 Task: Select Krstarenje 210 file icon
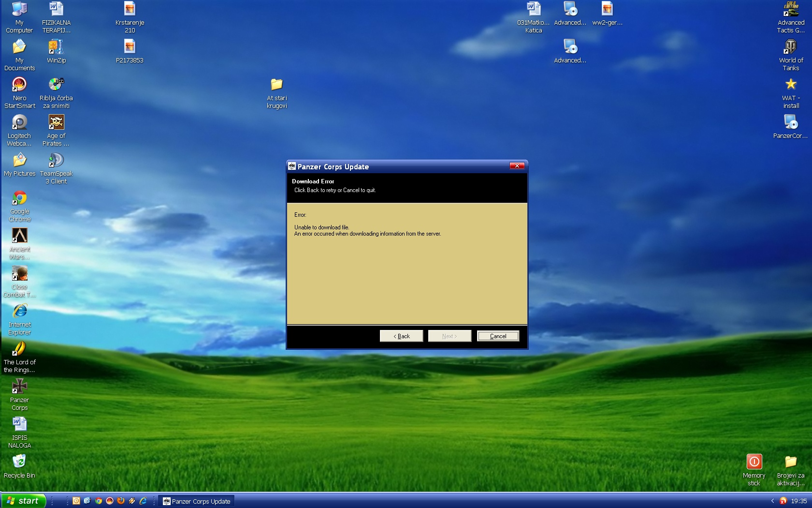(130, 17)
